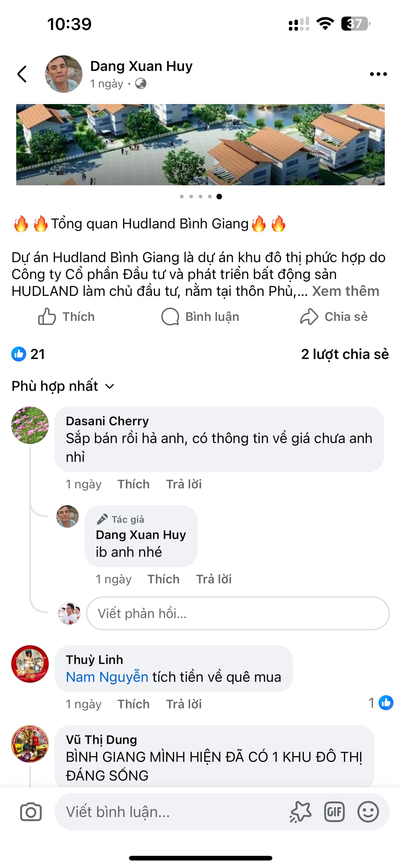The width and height of the screenshot is (401, 868).
Task: Toggle Thích on Dasani Cherry's comment
Action: [x=133, y=484]
